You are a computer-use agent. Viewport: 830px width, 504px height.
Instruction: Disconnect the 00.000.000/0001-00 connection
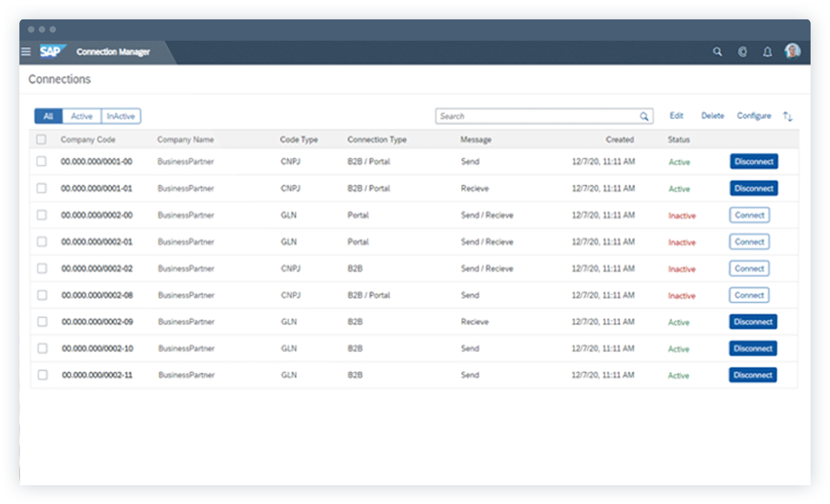(754, 162)
